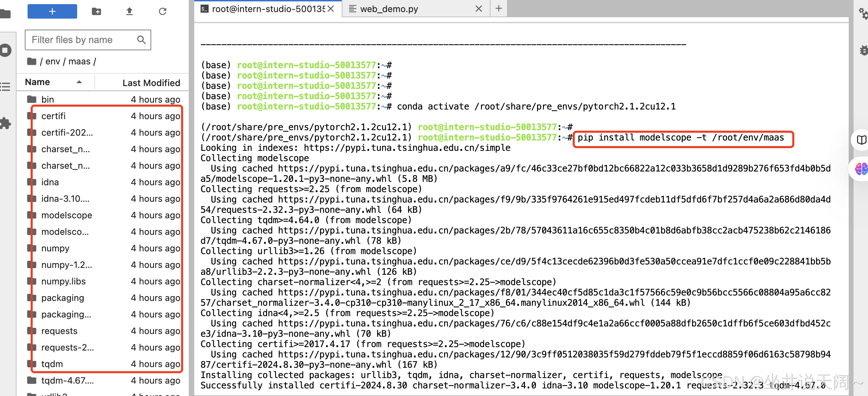
Task: Open the debugger bug icon
Action: 863,50
